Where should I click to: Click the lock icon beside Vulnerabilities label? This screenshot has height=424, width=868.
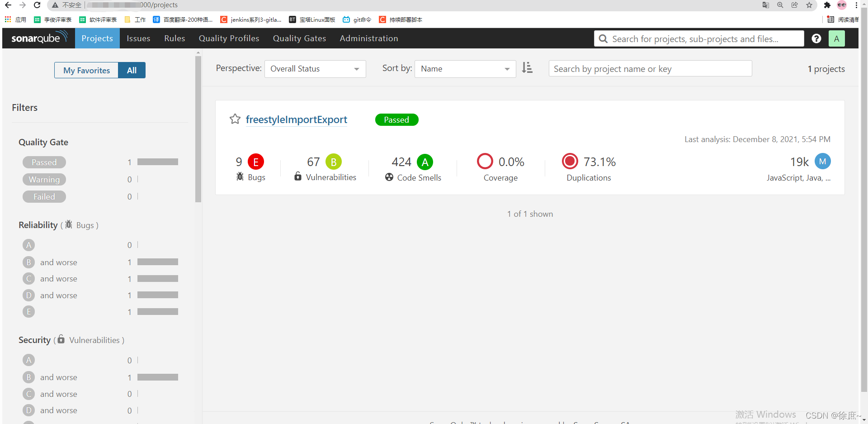coord(298,176)
